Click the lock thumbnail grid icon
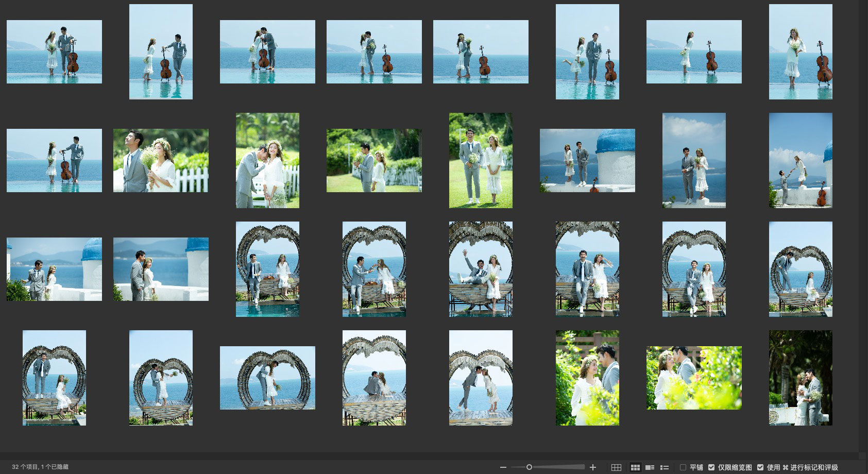The height and width of the screenshot is (474, 868). (x=616, y=467)
